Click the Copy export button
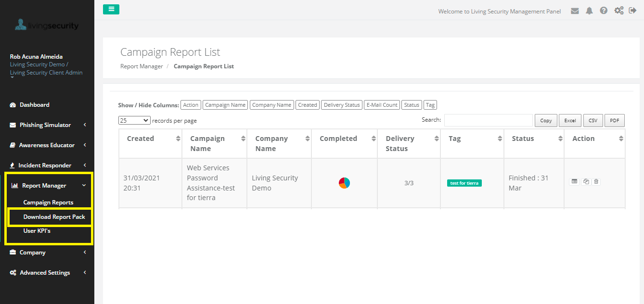 point(546,120)
